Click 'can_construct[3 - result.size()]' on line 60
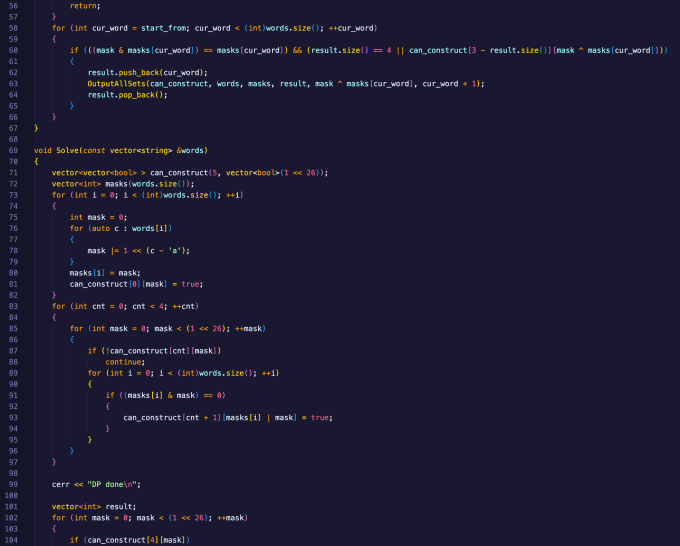680x546 pixels. pyautogui.click(x=481, y=50)
